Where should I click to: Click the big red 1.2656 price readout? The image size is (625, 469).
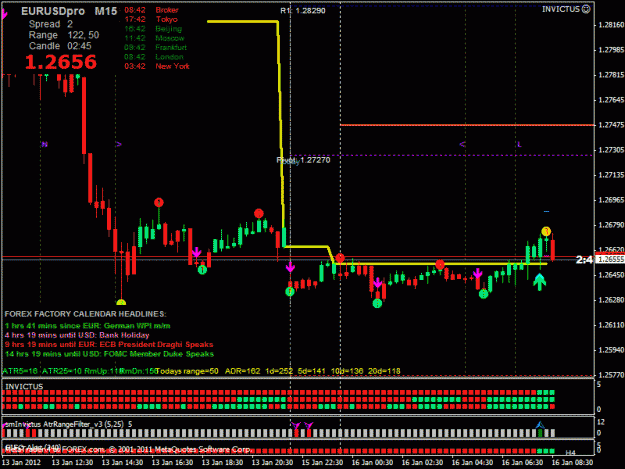pyautogui.click(x=61, y=62)
